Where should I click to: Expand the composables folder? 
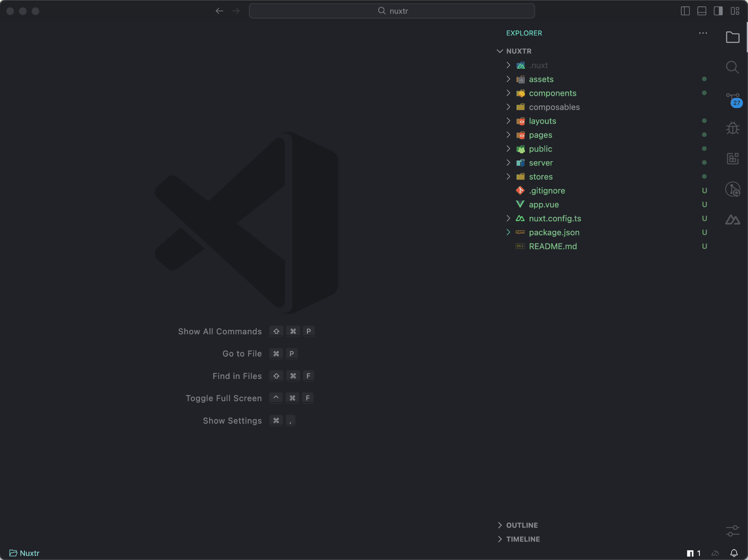(508, 107)
